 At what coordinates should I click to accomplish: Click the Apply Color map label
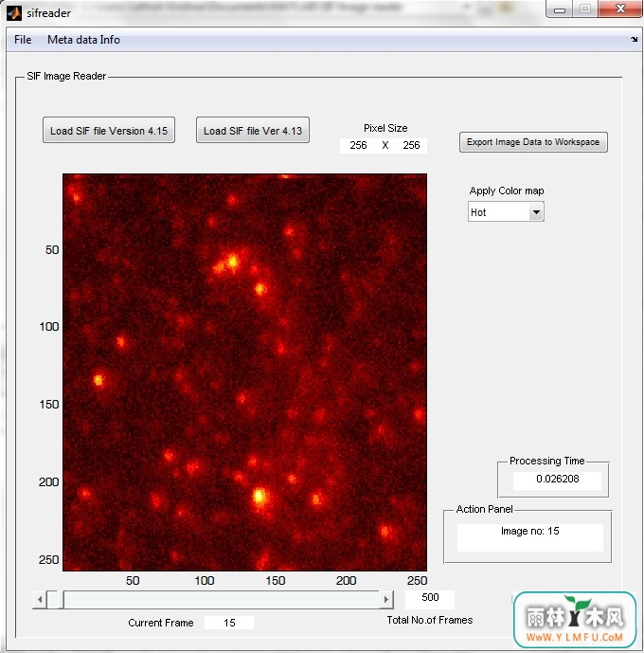pos(507,190)
